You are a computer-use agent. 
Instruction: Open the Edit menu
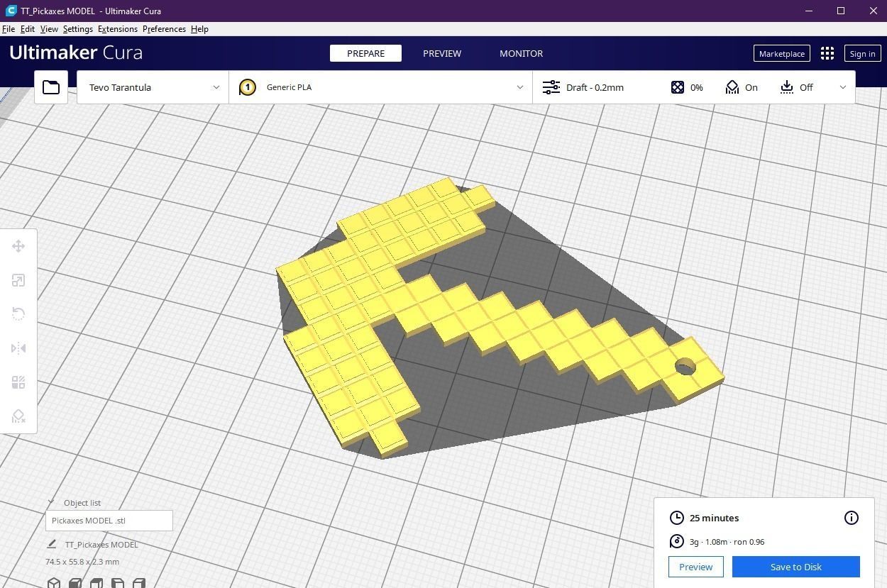[28, 29]
